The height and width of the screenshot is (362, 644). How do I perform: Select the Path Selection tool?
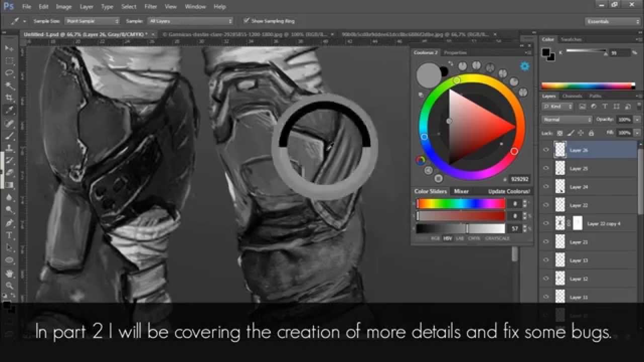9,248
